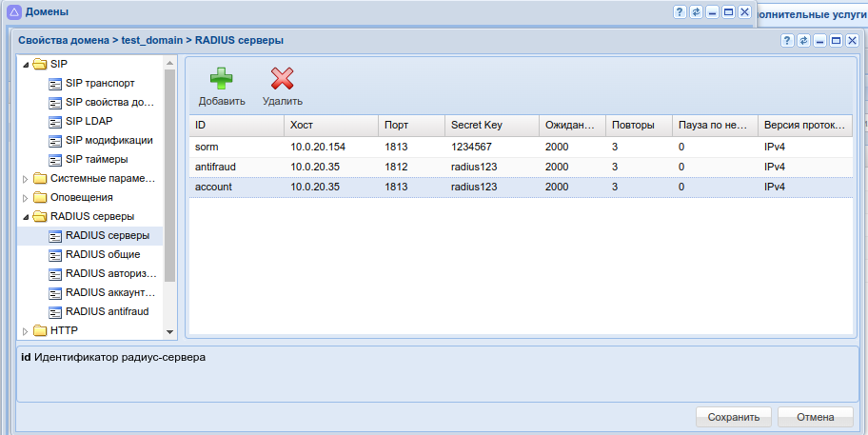Screen dimensions: 868x435
Task: Collapse the SIP tree folder
Action: coord(26,65)
